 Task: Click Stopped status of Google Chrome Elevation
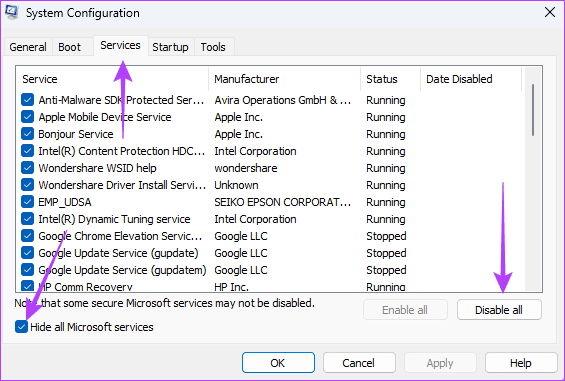pyautogui.click(x=386, y=236)
